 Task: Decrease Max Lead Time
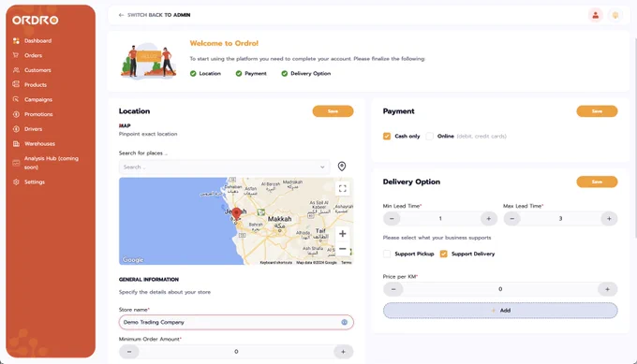(512, 219)
